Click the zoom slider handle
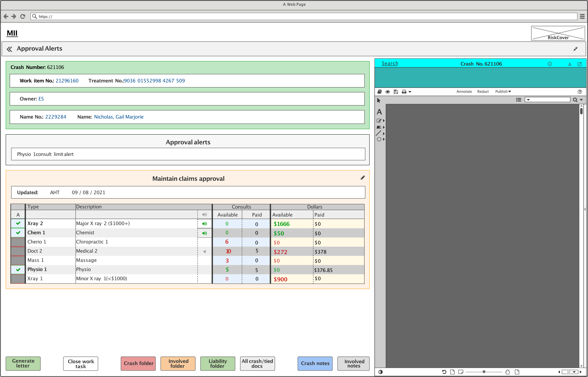The image size is (588, 377). point(484,372)
